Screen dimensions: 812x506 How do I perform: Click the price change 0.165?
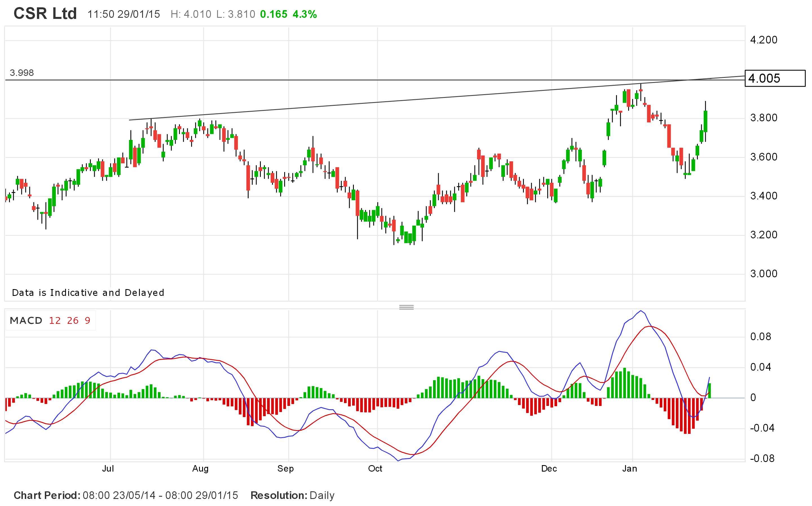273,14
